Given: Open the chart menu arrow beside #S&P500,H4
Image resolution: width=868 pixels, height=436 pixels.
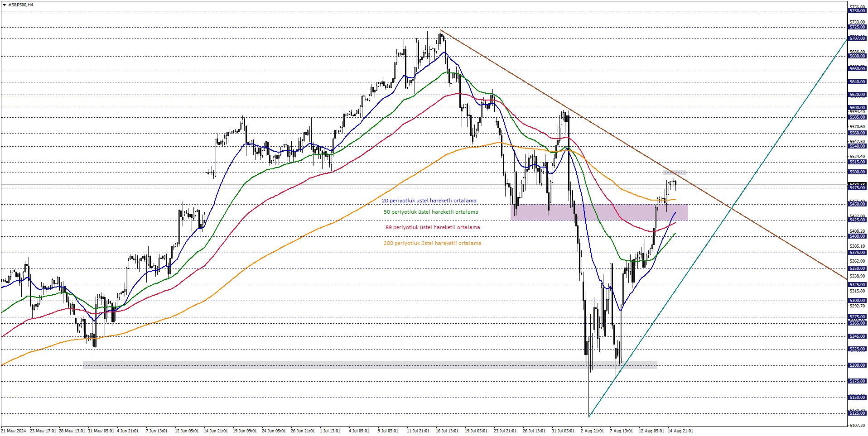Looking at the screenshot, I should (x=4, y=5).
